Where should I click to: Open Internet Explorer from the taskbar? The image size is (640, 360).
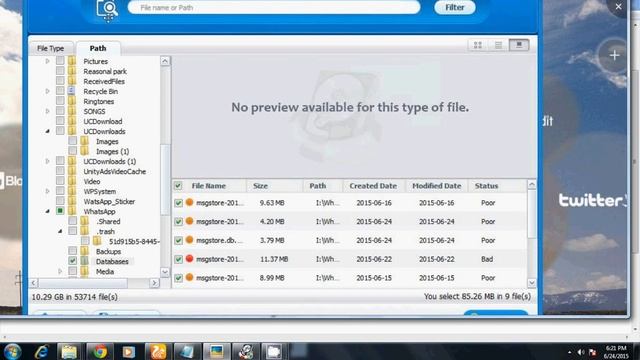point(41,351)
